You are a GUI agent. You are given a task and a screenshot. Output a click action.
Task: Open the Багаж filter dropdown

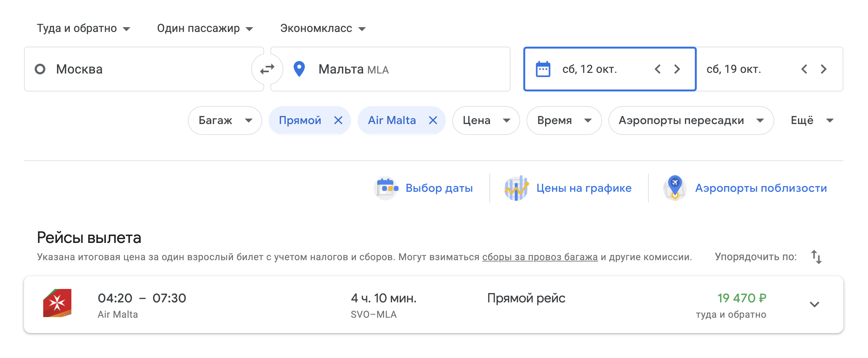pyautogui.click(x=225, y=120)
